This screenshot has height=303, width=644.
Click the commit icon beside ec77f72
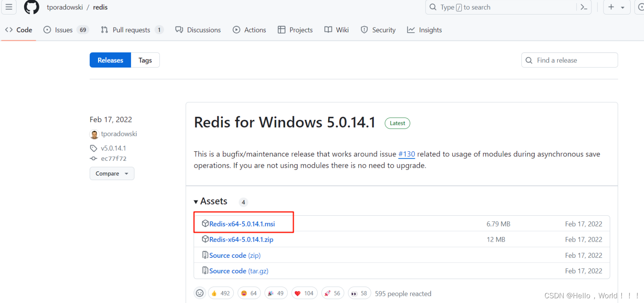coord(93,158)
